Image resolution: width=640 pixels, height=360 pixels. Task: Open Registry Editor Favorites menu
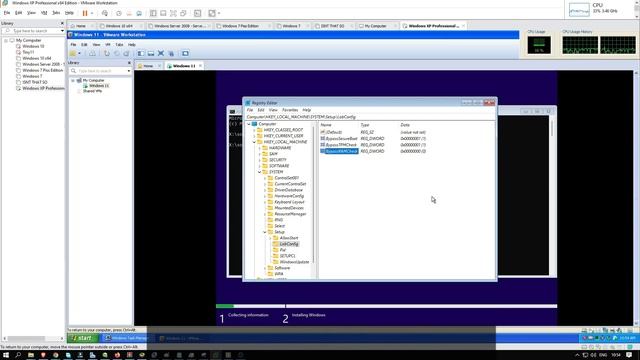(x=290, y=110)
